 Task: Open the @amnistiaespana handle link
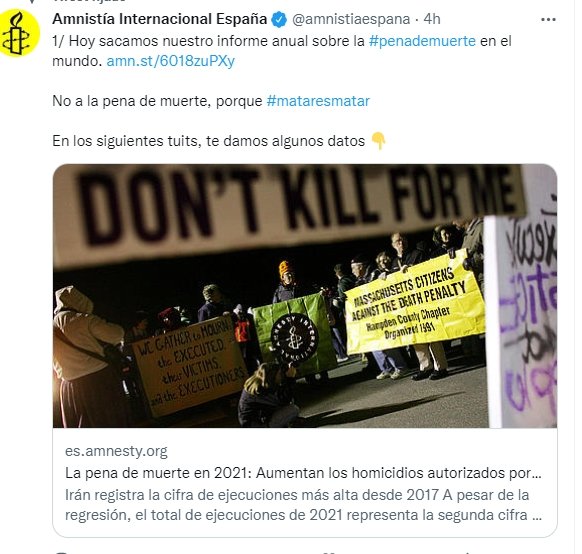click(x=351, y=19)
